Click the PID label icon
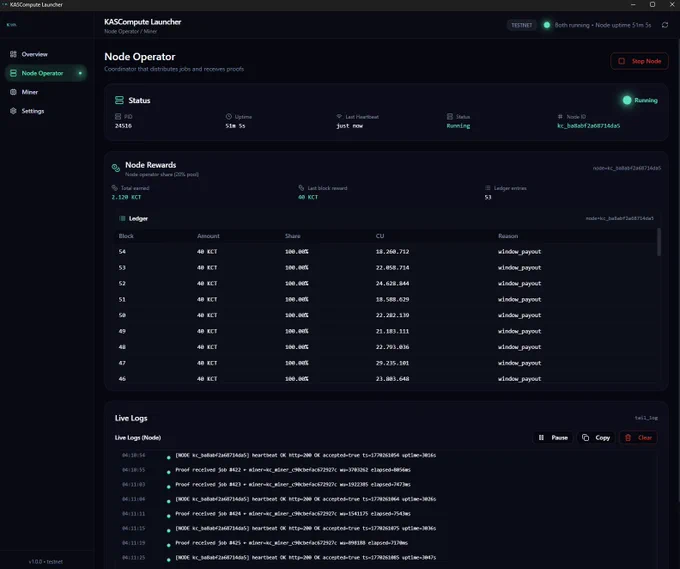680x569 pixels. pos(118,117)
